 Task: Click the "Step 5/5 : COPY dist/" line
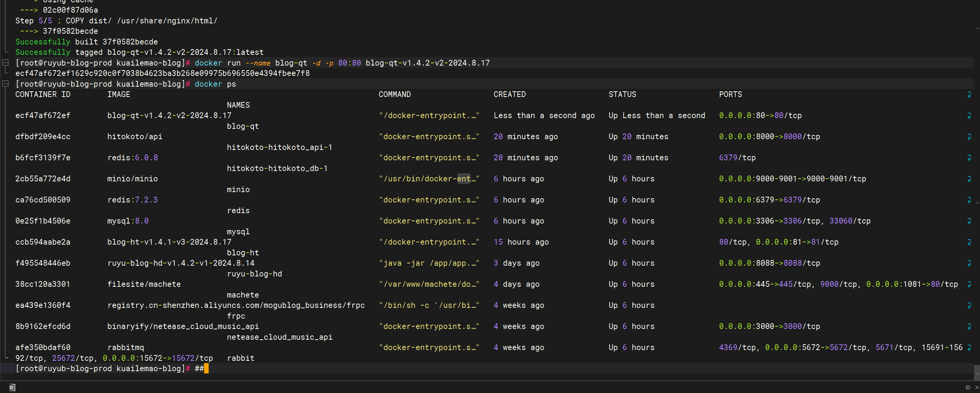(x=116, y=21)
